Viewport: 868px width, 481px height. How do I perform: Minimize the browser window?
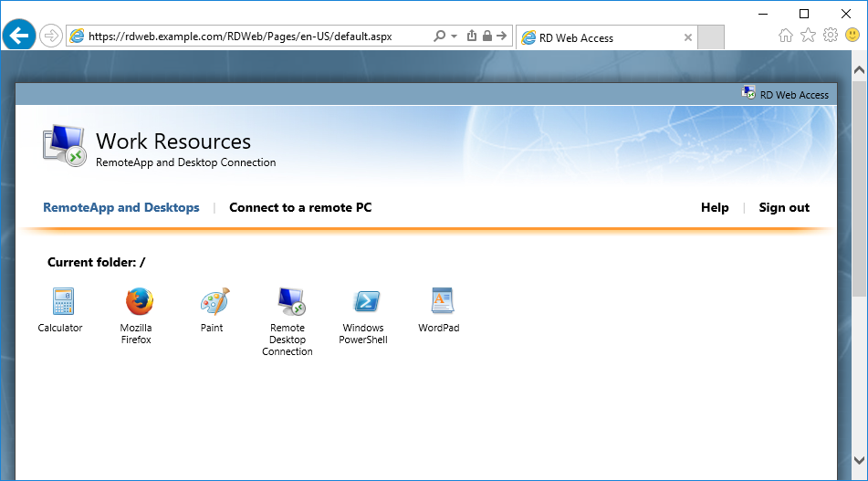pyautogui.click(x=763, y=14)
